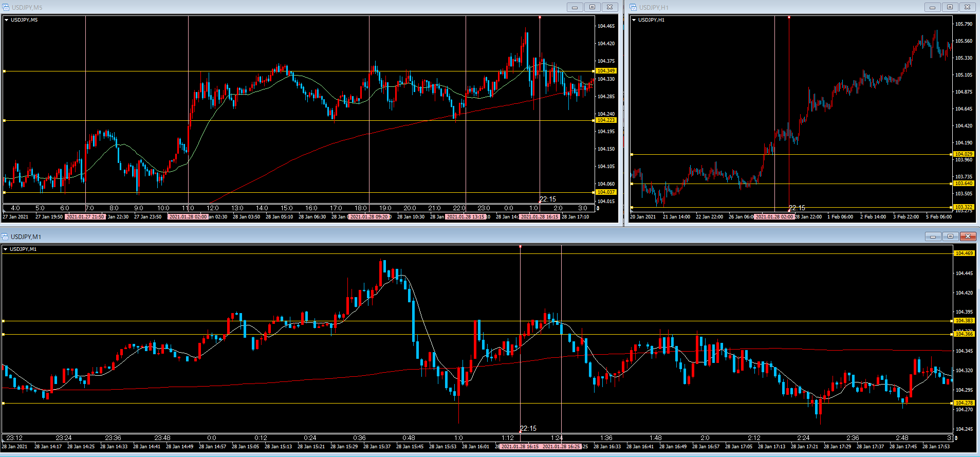Click the 2021.01.28 09:20 date marker
The image size is (980, 457).
tap(369, 217)
